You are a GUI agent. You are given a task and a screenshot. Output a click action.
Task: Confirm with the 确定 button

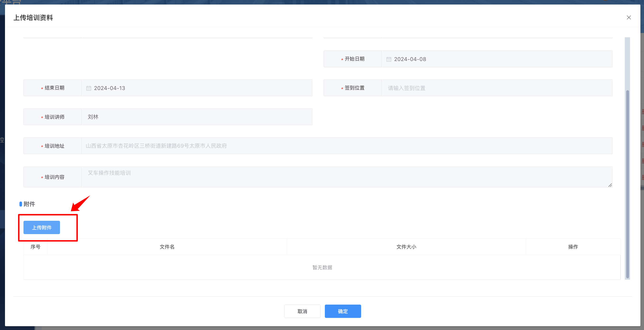[x=342, y=311]
